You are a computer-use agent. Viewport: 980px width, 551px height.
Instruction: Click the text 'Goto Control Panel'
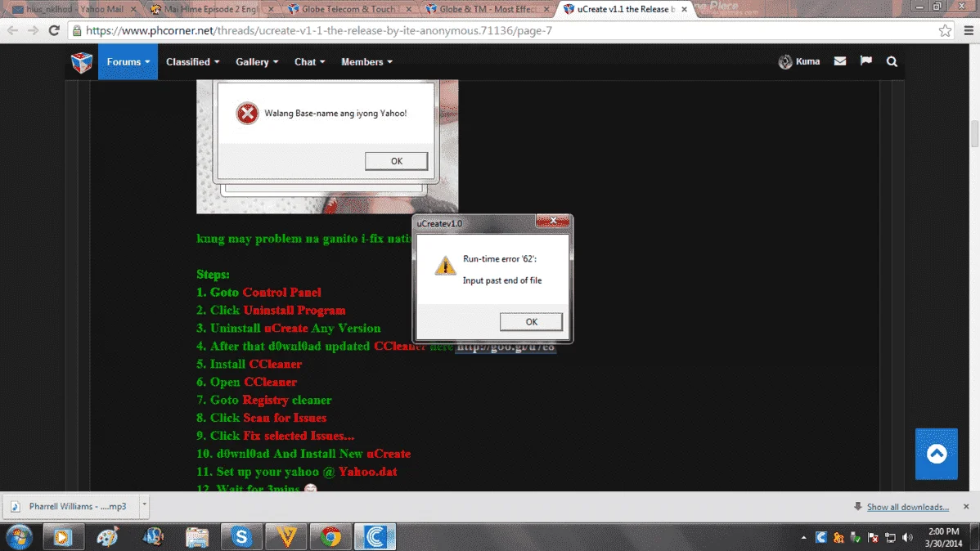coord(266,293)
